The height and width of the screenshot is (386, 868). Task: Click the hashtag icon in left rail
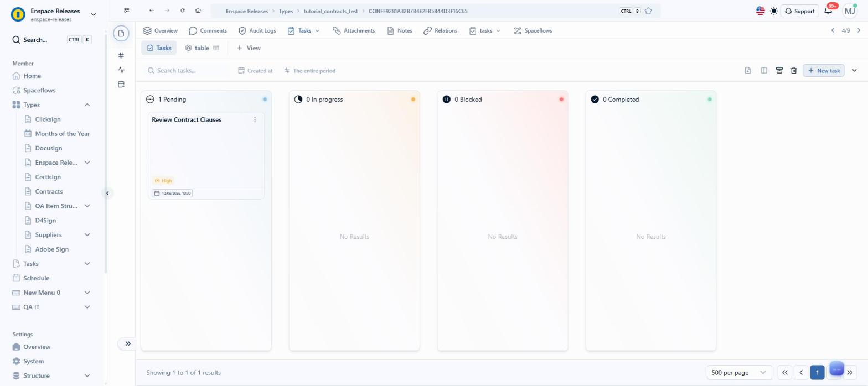click(x=121, y=55)
